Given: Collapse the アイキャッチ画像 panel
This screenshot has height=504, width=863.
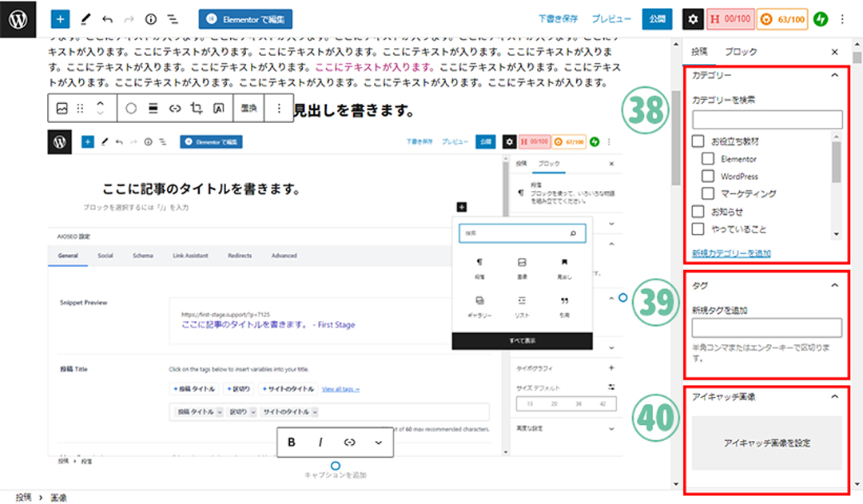Looking at the screenshot, I should 834,395.
